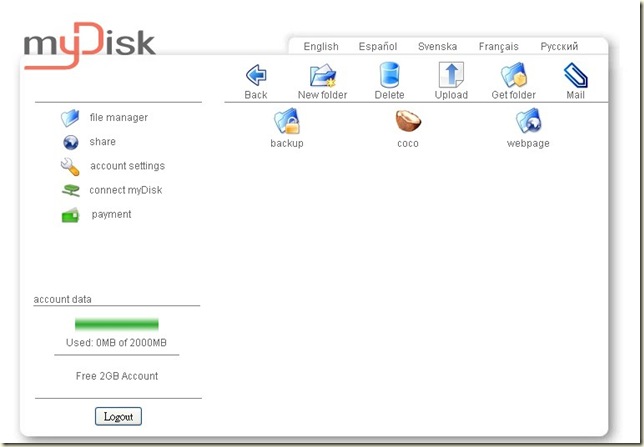Switch language to Español
This screenshot has height=447, width=644.
coord(378,46)
